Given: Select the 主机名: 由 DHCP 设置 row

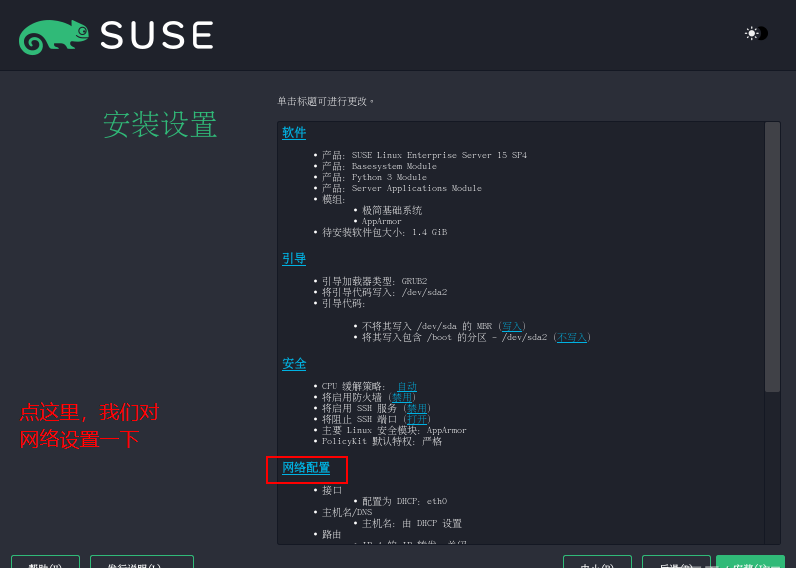Looking at the screenshot, I should pyautogui.click(x=412, y=524).
